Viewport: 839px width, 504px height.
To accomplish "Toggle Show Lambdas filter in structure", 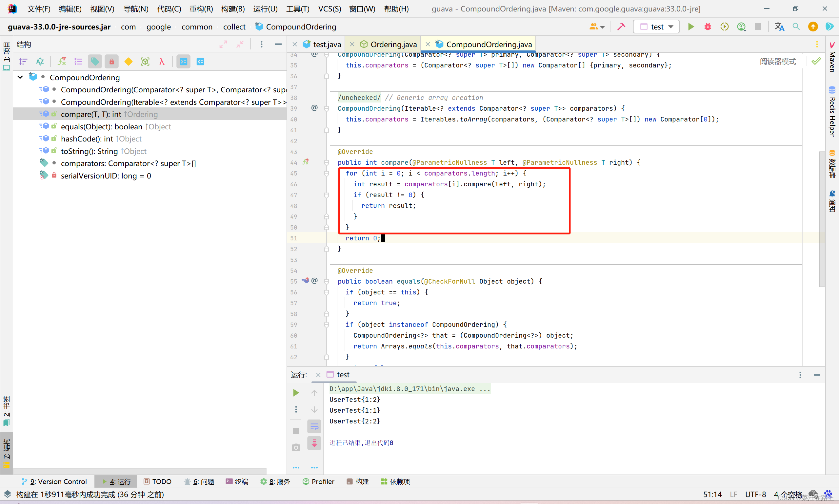I will pyautogui.click(x=162, y=62).
